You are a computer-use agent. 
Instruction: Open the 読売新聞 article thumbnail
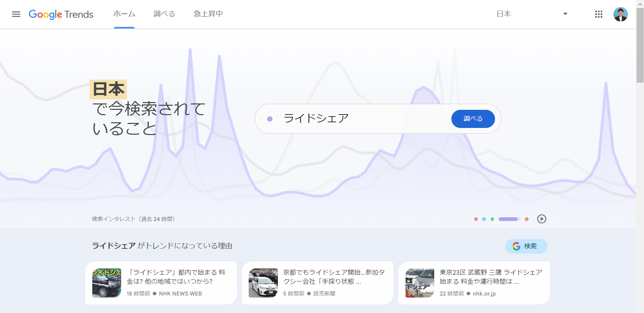[x=263, y=283]
